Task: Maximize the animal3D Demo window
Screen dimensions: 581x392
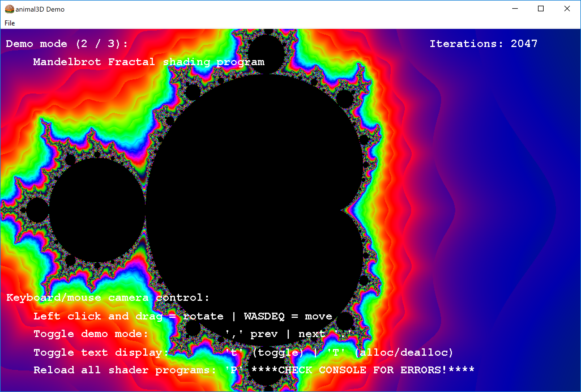Action: pos(541,9)
